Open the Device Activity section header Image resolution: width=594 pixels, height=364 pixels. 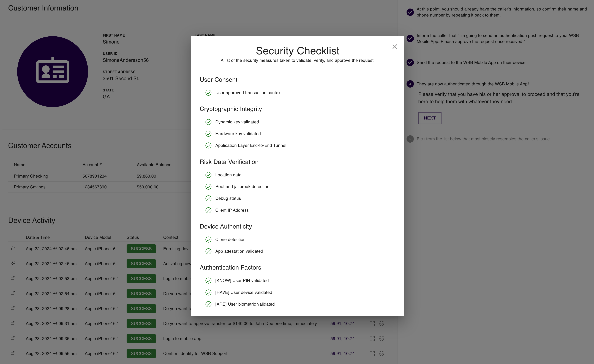32,220
